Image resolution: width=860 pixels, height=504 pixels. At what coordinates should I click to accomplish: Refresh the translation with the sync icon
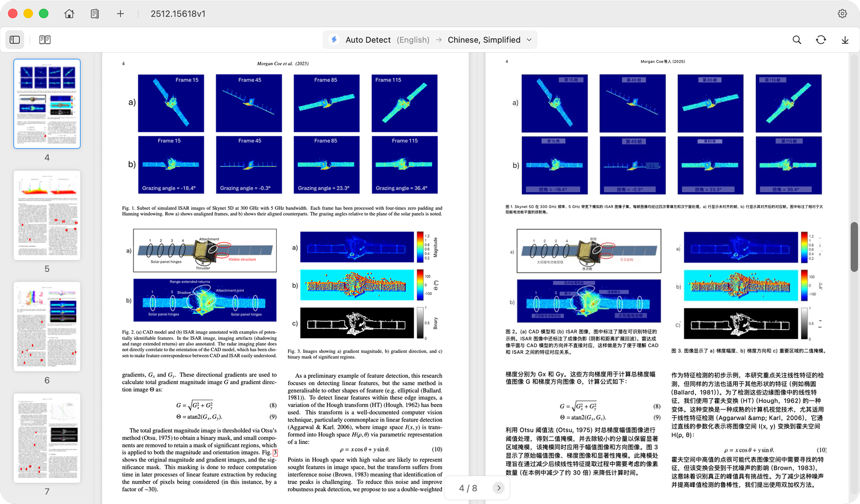[x=821, y=40]
